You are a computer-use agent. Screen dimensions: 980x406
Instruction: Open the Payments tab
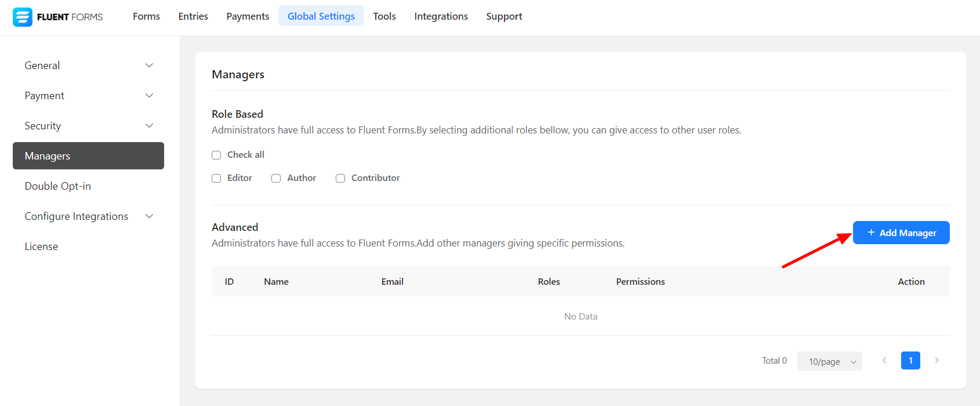point(248,16)
